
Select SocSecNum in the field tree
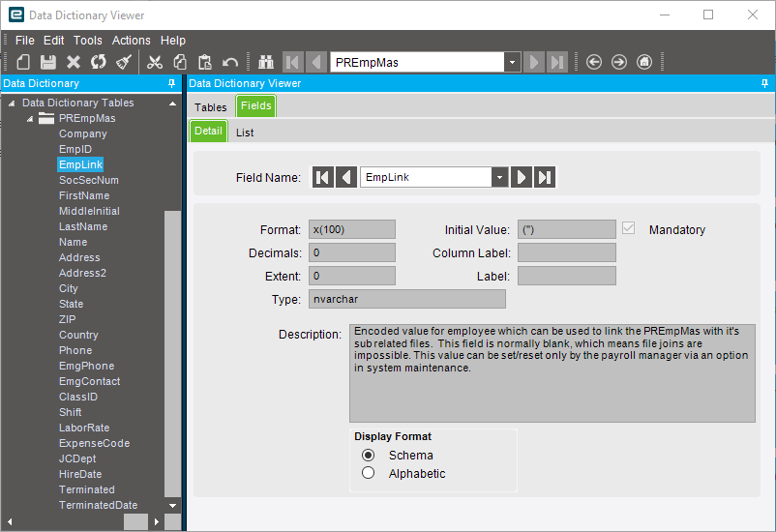tap(88, 180)
